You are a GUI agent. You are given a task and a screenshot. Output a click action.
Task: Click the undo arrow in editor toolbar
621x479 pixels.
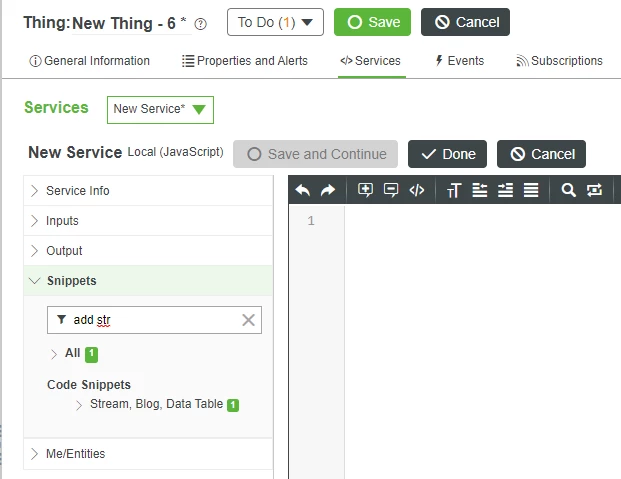pyautogui.click(x=303, y=190)
